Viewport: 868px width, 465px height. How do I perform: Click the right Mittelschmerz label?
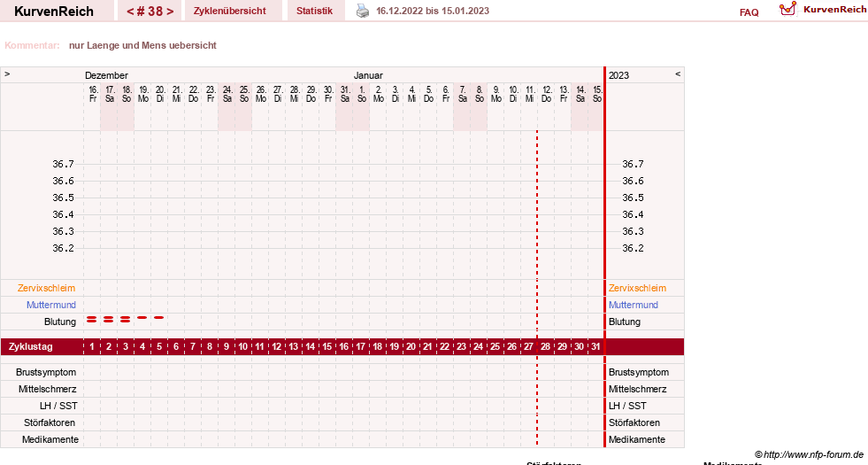click(x=638, y=389)
